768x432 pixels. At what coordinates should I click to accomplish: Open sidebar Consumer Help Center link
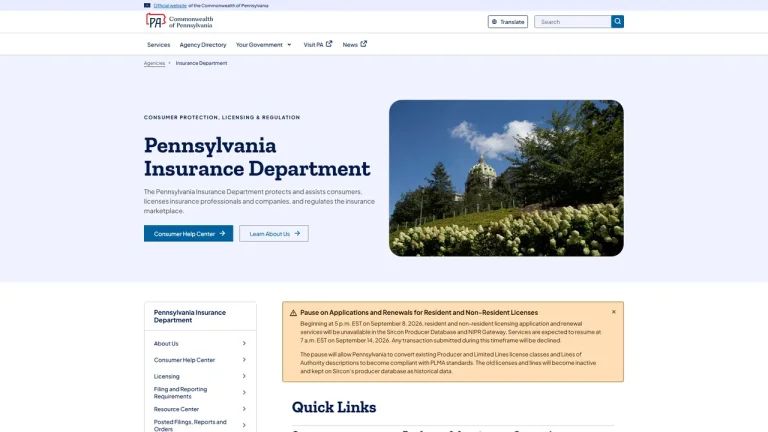coord(184,360)
